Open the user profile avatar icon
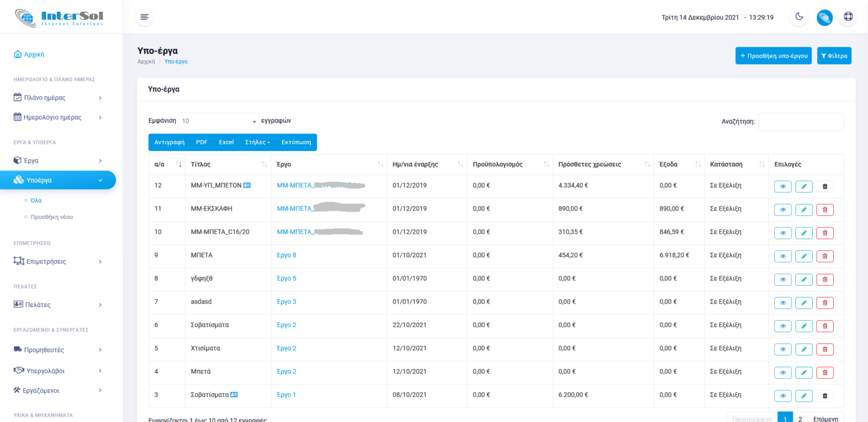Viewport: 868px width, 422px height. 825,17
